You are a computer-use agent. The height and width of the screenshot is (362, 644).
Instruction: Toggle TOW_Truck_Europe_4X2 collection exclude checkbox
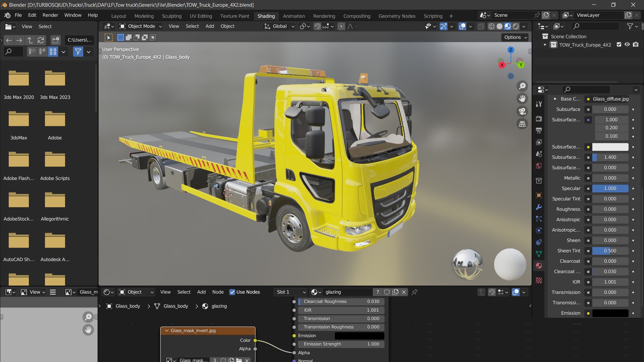[619, 45]
